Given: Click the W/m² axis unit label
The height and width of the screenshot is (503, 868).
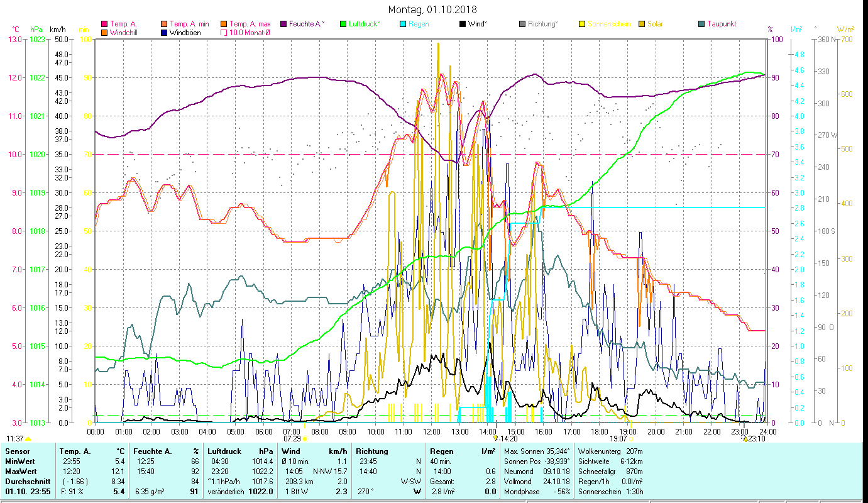Looking at the screenshot, I should click(x=845, y=29).
